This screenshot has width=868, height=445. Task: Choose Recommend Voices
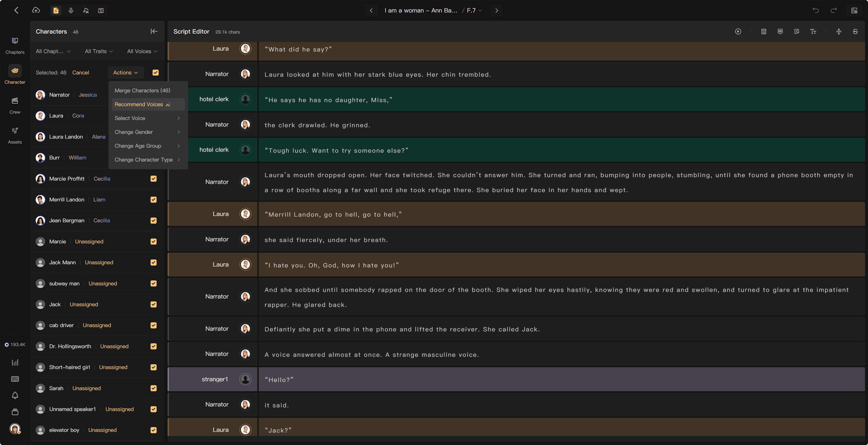tap(148, 104)
